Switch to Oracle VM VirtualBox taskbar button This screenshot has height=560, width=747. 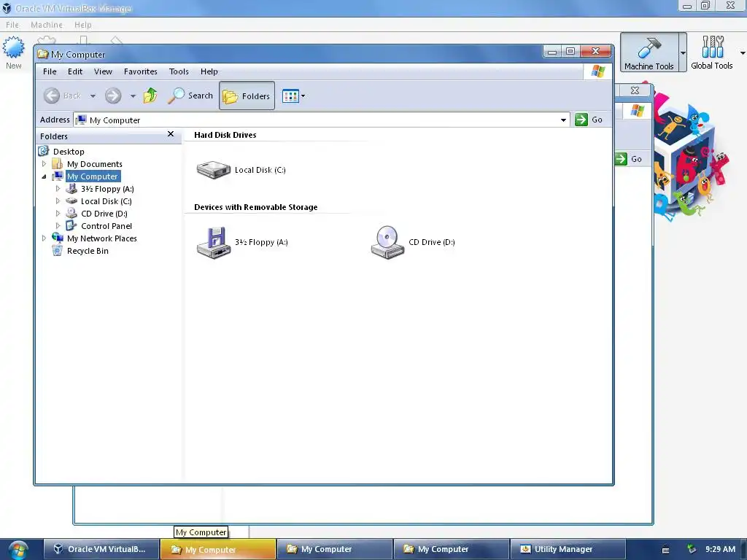[101, 549]
